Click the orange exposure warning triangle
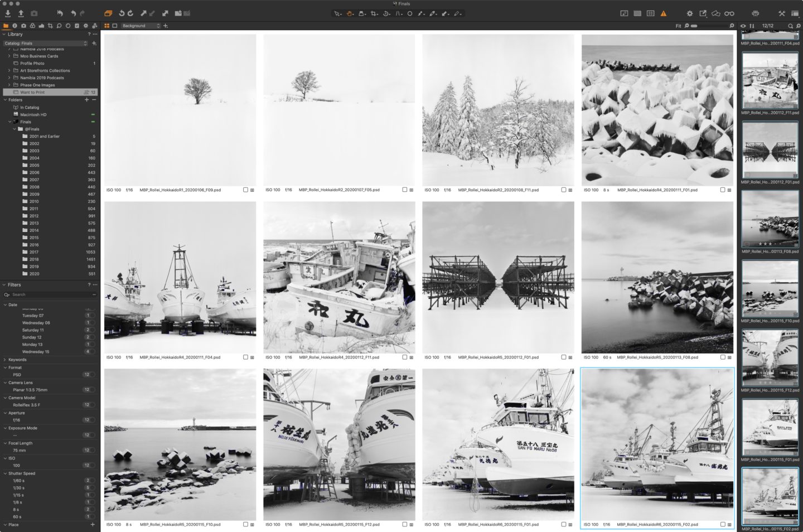Viewport: 803px width, 532px height. coord(663,13)
